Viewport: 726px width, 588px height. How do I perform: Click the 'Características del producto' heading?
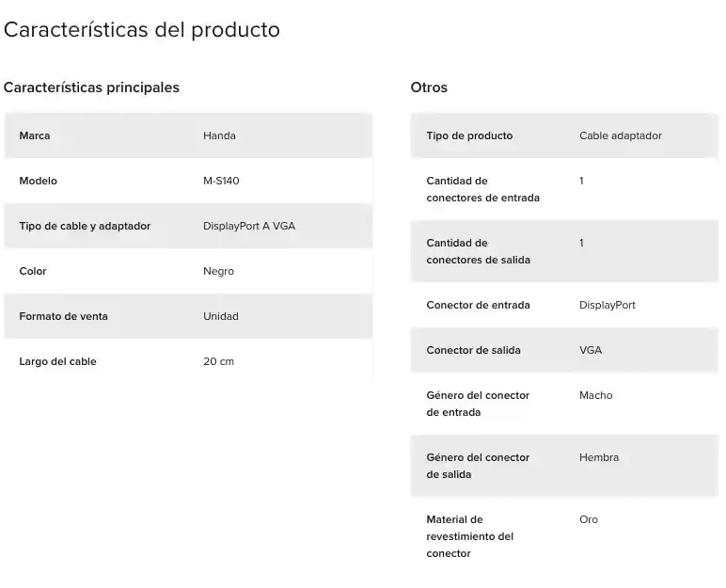[142, 30]
